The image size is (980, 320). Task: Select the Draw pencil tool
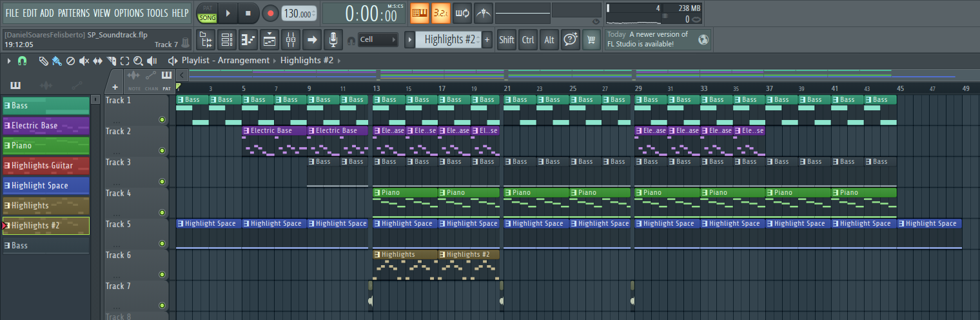[43, 61]
